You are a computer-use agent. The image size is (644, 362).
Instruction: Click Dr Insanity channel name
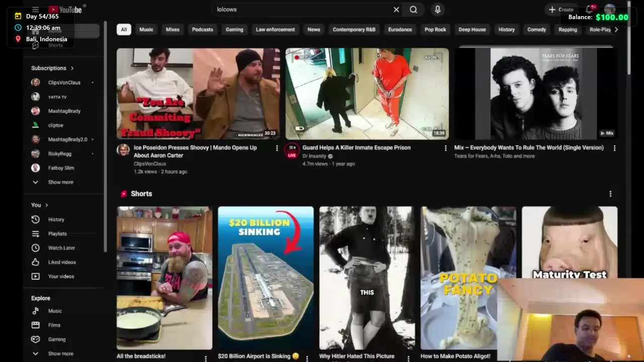click(314, 156)
